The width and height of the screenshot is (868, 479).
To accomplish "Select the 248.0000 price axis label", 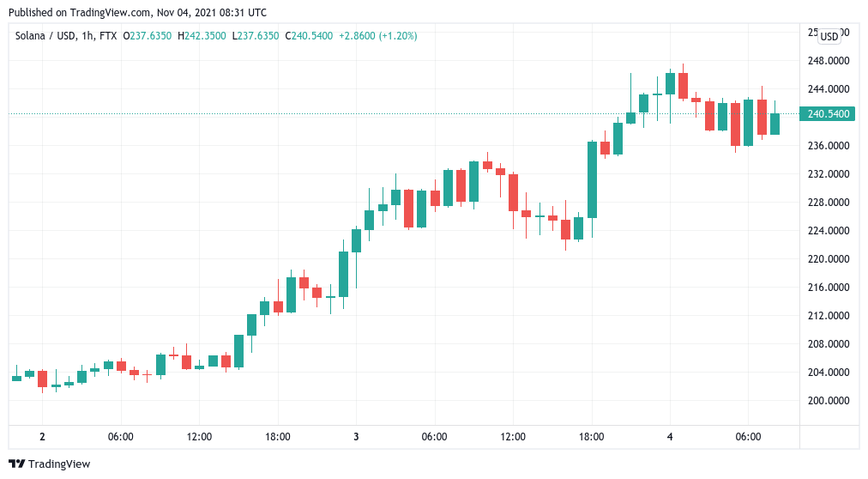I will tap(829, 61).
